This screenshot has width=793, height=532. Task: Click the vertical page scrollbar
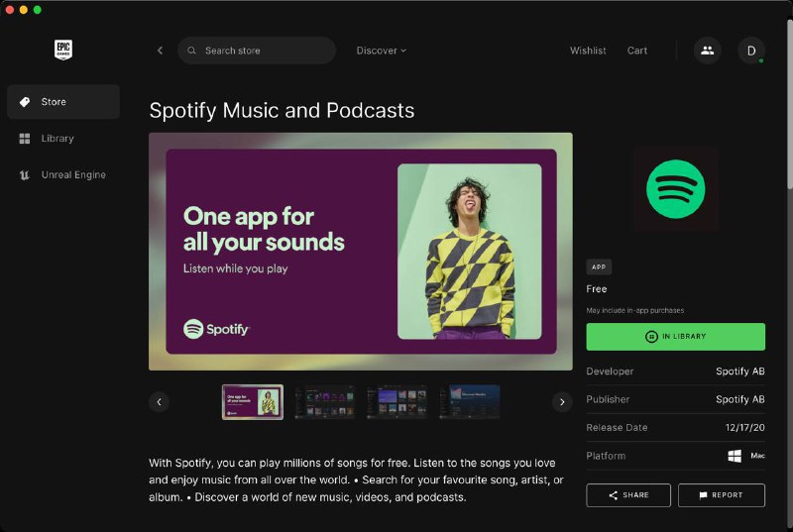pos(789,104)
